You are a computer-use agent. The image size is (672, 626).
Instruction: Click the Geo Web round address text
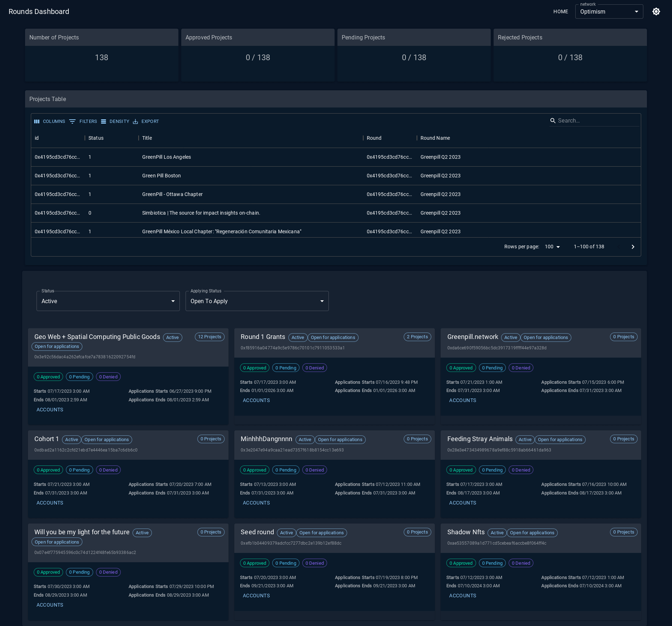click(85, 357)
